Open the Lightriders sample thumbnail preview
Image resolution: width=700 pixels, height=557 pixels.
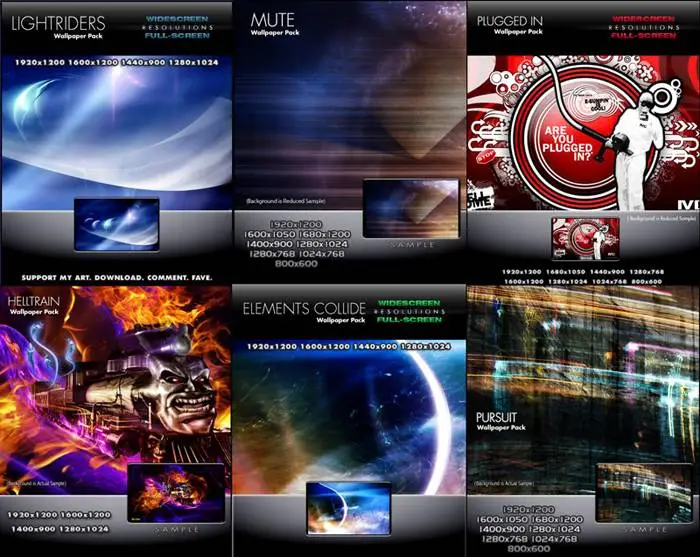coord(117,224)
